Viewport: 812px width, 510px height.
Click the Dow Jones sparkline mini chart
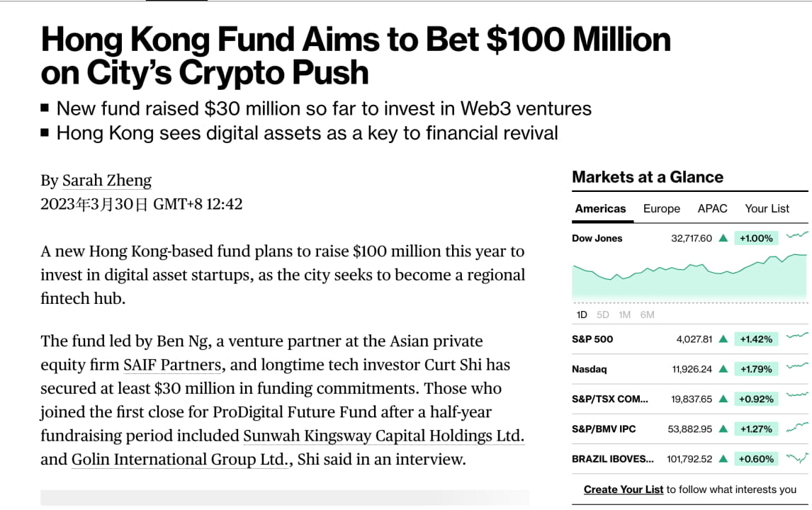(797, 234)
